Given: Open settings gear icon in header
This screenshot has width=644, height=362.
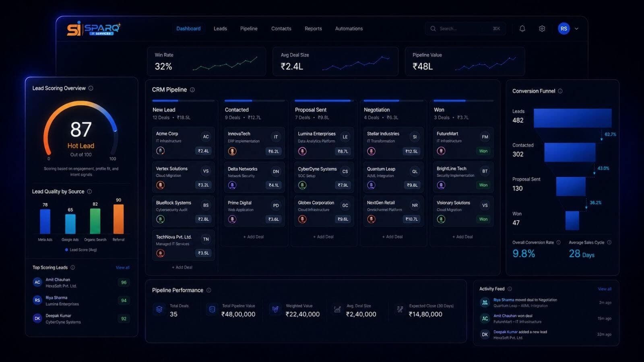Looking at the screenshot, I should click(542, 29).
